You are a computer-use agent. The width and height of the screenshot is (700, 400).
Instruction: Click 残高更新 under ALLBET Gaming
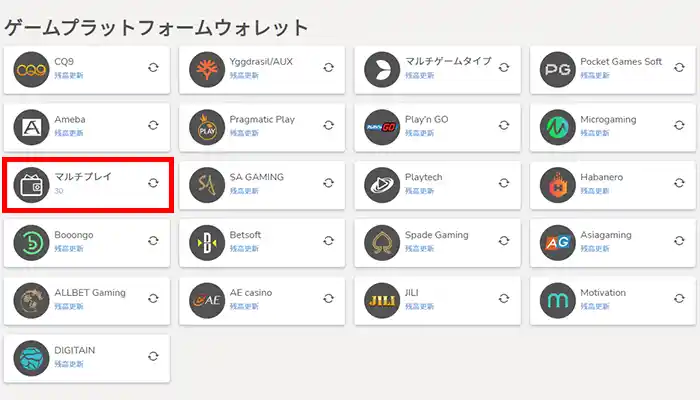click(x=68, y=306)
